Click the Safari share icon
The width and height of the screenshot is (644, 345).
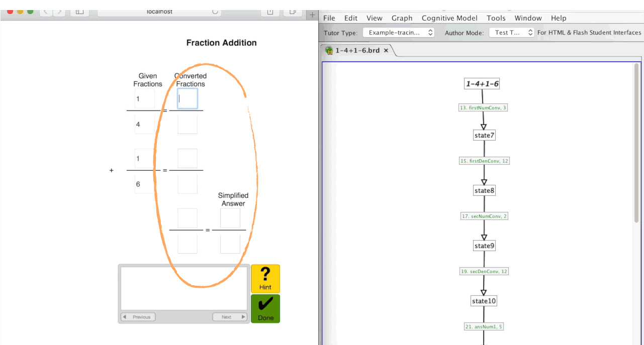click(270, 13)
